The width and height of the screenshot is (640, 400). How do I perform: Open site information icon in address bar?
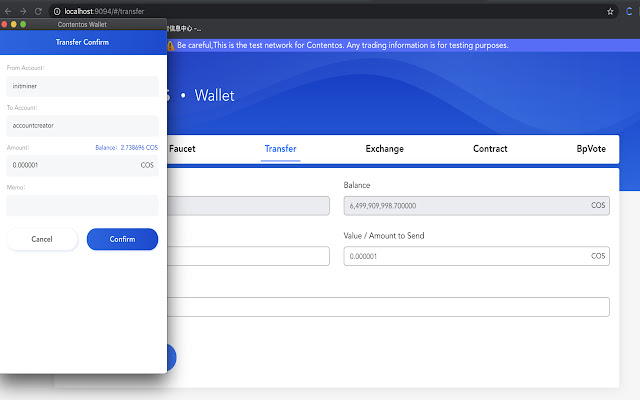[57, 11]
